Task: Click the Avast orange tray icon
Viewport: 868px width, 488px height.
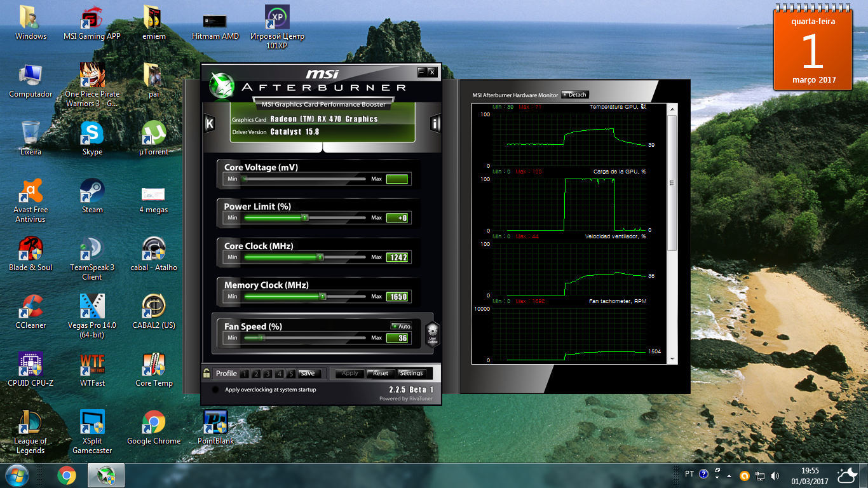Action: tap(745, 475)
